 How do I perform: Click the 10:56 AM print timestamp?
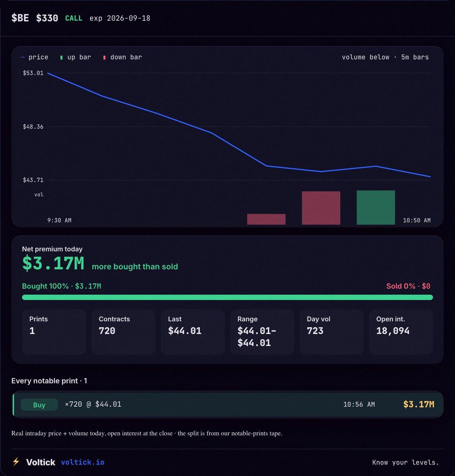pos(359,404)
